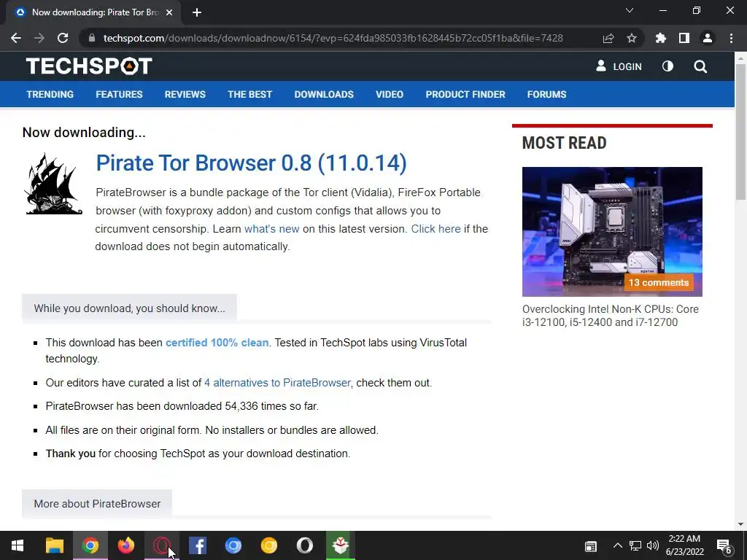
Task: Close the Pirate Tor Browser tab
Action: point(169,12)
